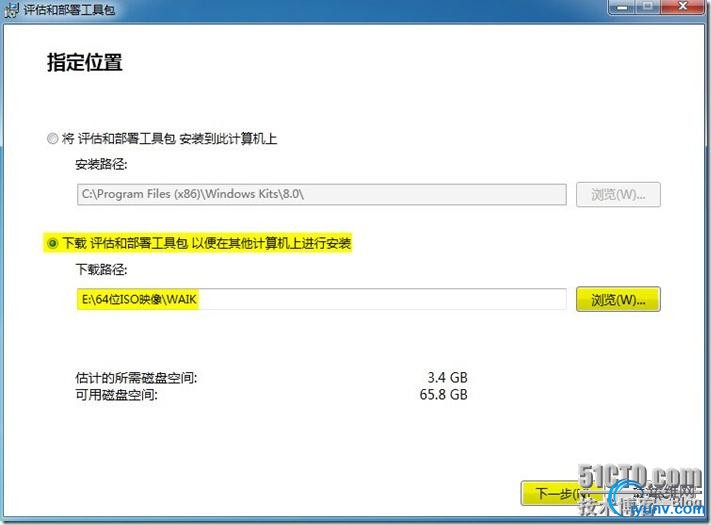Image resolution: width=711 pixels, height=525 pixels.
Task: Close the 评估和部署工具包 window
Action: [x=682, y=7]
